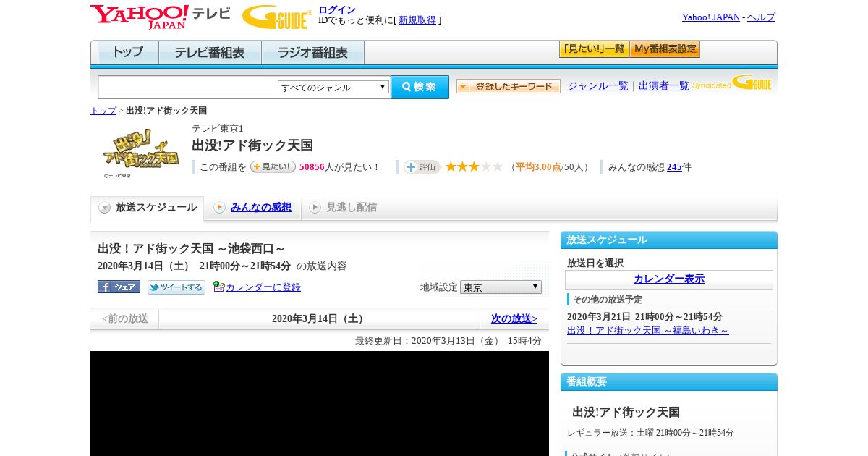Click the 検索 search button
Image resolution: width=868 pixels, height=456 pixels.
(x=420, y=87)
